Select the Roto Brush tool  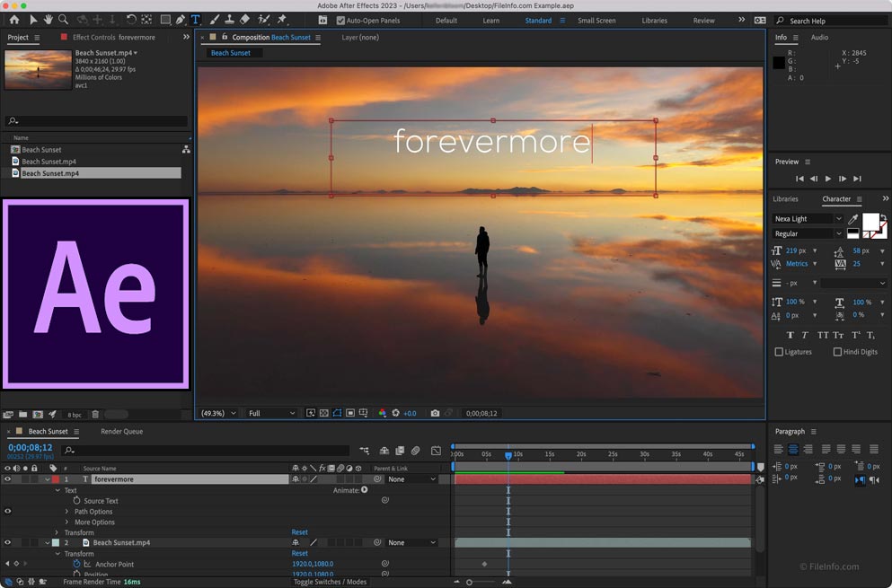click(263, 20)
